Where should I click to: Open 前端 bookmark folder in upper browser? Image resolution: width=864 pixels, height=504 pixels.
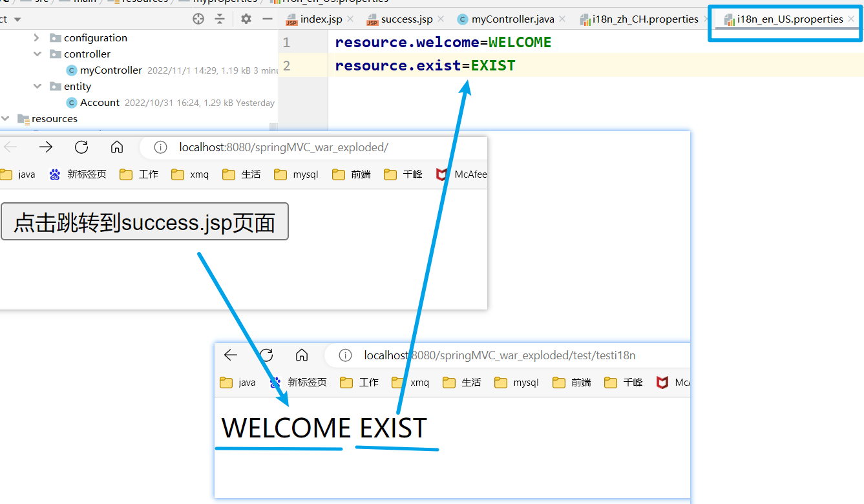[x=352, y=174]
